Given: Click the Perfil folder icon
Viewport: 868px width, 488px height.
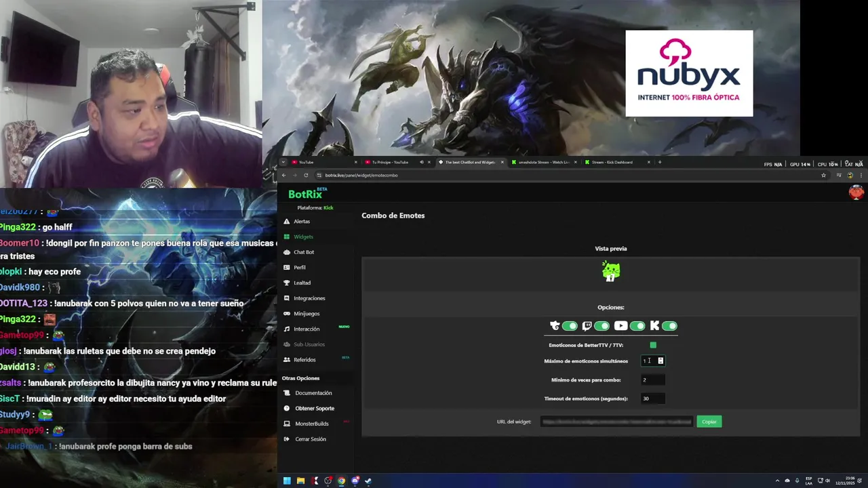Looking at the screenshot, I should click(287, 268).
